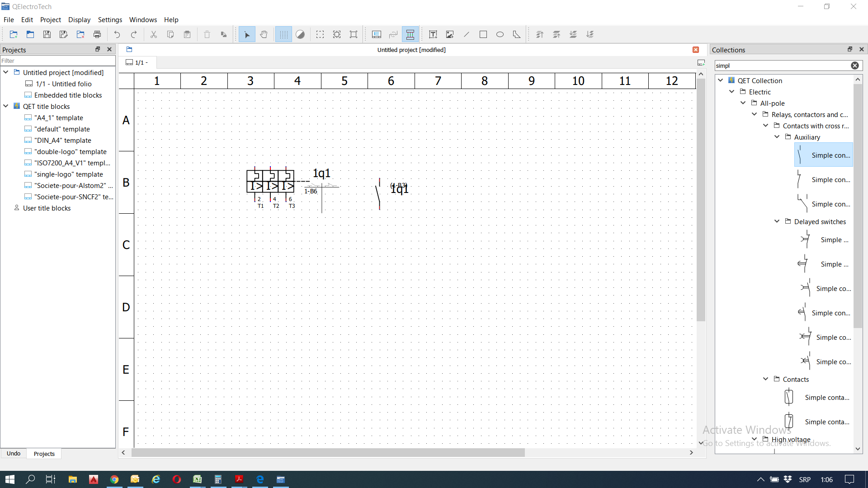Image resolution: width=868 pixels, height=488 pixels.
Task: Click the Undo arrow icon in toolbar
Action: [117, 34]
